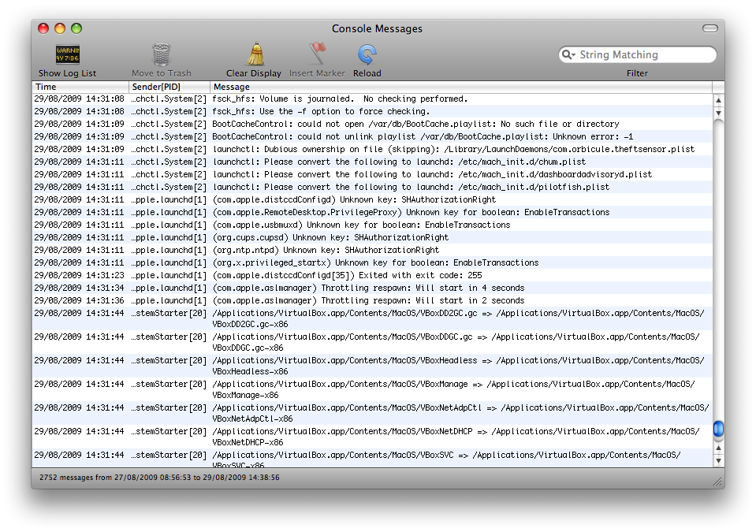Select the VBoxDD2GC.gc message row

(372, 318)
